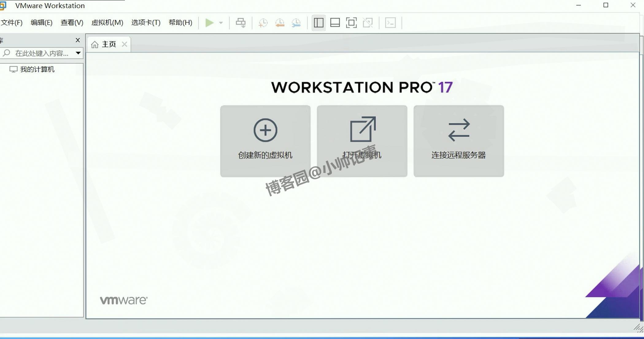
Task: Toggle the thumbnail bar display
Action: pyautogui.click(x=335, y=22)
